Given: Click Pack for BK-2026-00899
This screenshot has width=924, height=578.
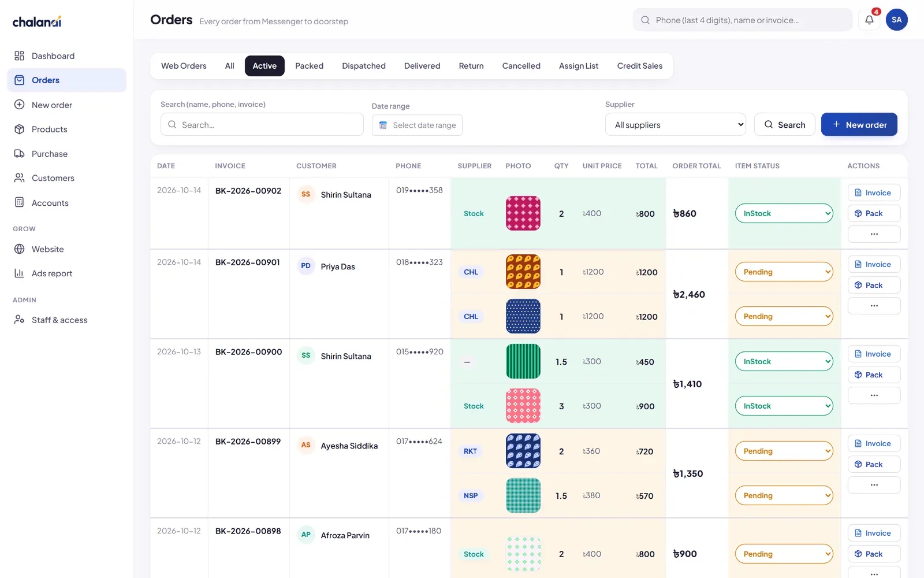Looking at the screenshot, I should tap(874, 464).
